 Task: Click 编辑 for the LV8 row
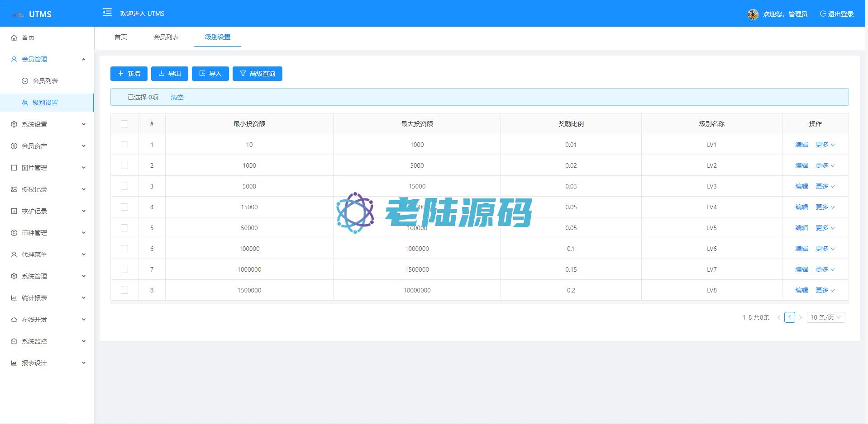pos(801,290)
